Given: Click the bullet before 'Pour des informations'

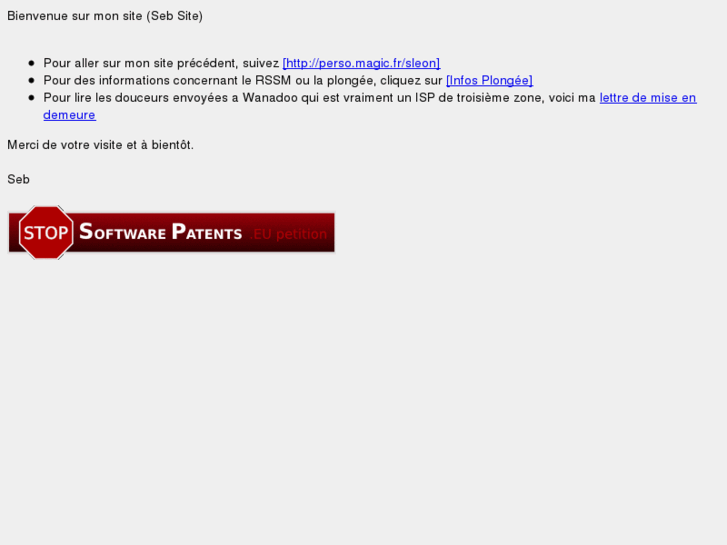Looking at the screenshot, I should click(32, 80).
